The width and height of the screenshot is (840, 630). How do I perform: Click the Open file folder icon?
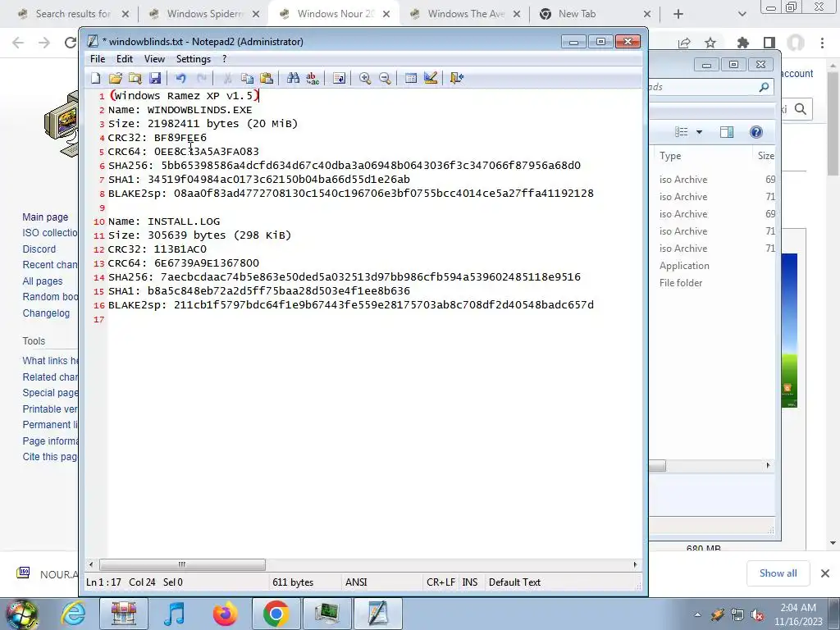point(115,78)
